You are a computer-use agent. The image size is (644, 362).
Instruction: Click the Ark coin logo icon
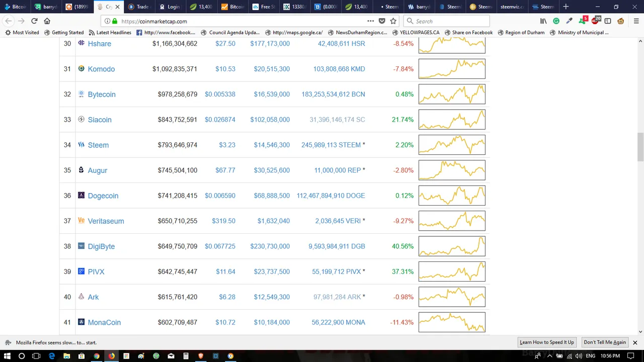click(81, 297)
